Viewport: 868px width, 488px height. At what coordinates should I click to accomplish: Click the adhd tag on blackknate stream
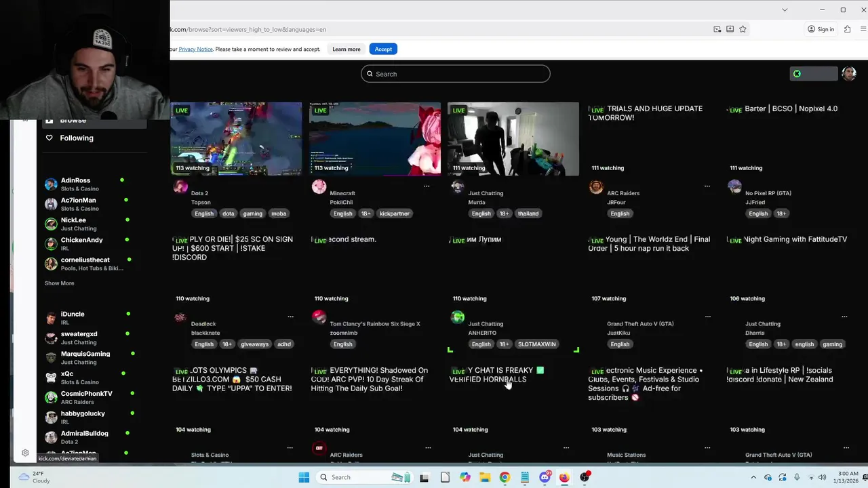click(x=284, y=344)
